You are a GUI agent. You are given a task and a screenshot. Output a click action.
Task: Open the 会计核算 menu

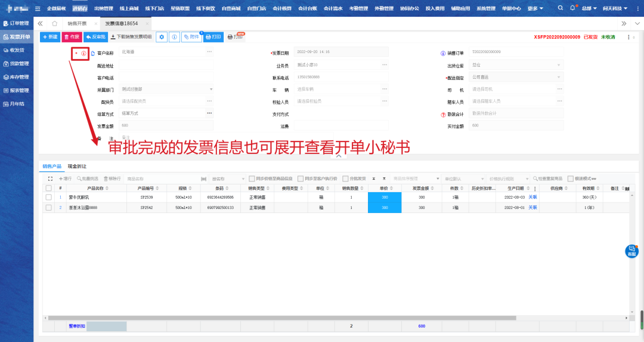pos(282,8)
